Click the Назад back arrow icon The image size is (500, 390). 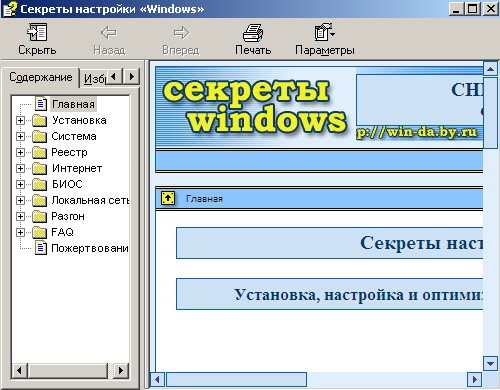109,33
